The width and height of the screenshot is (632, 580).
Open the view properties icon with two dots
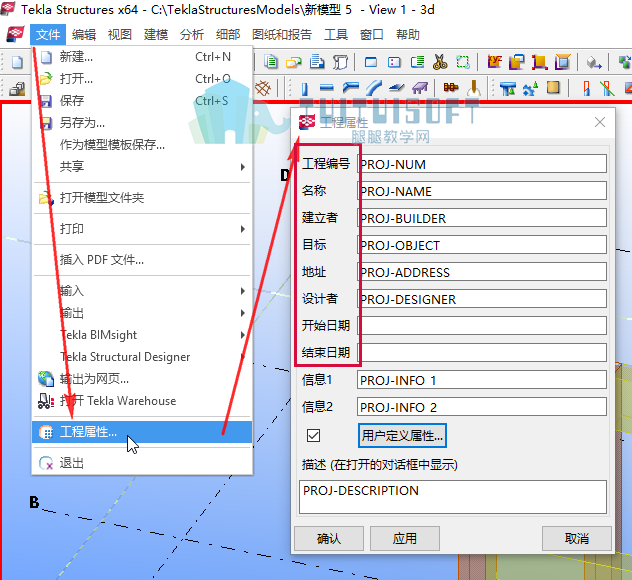tap(394, 62)
